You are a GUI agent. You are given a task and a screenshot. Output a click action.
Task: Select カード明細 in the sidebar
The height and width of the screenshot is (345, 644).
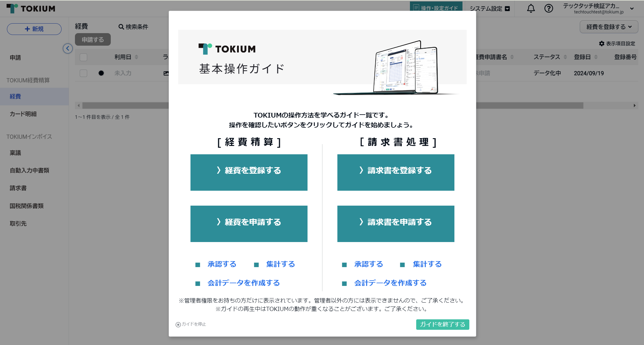23,114
